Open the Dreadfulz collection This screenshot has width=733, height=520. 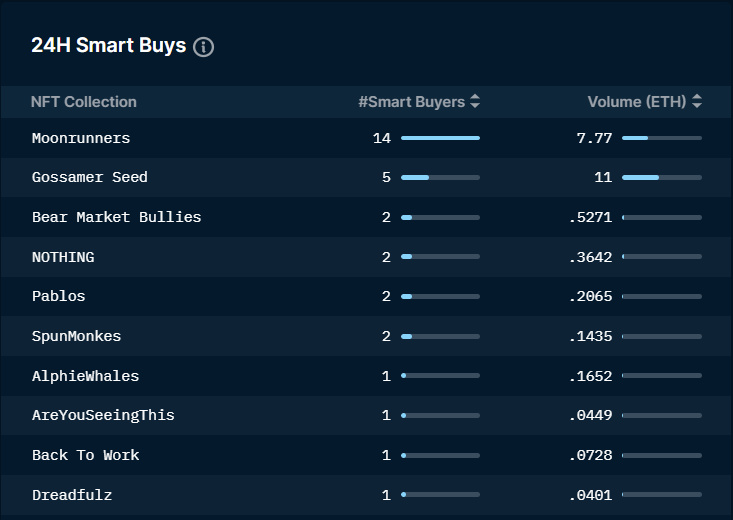point(72,495)
